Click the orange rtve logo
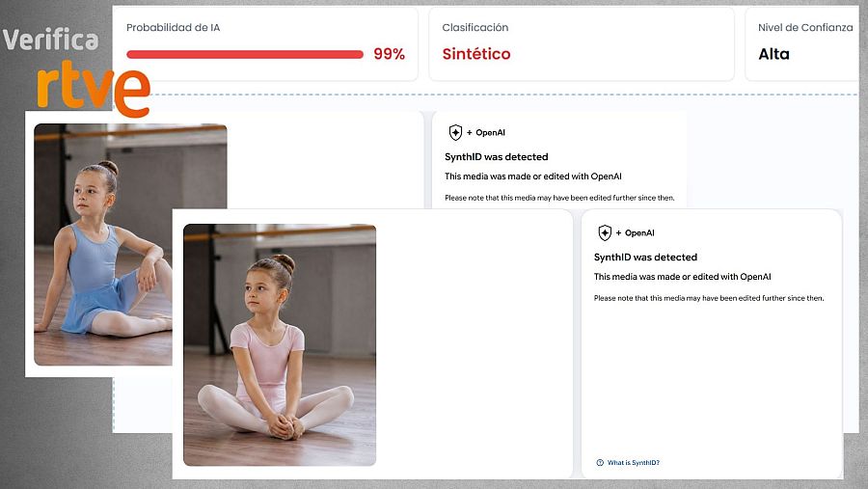The image size is (868, 489). (x=93, y=89)
